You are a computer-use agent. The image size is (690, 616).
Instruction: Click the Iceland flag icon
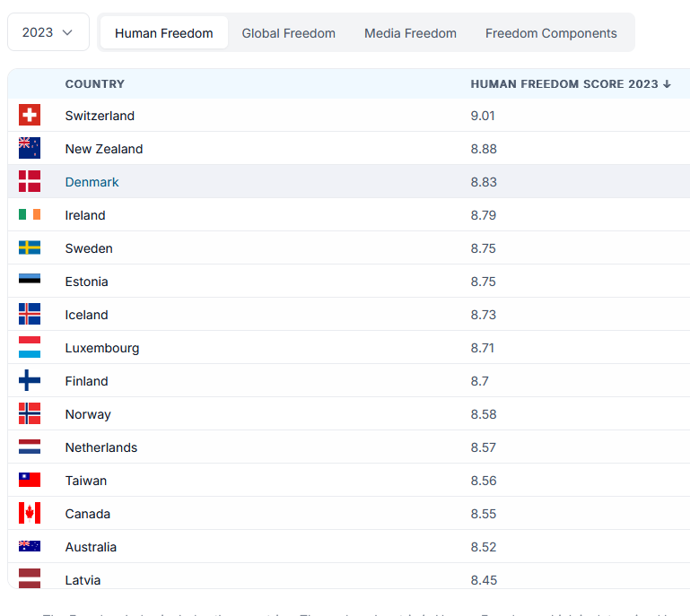[x=30, y=315]
